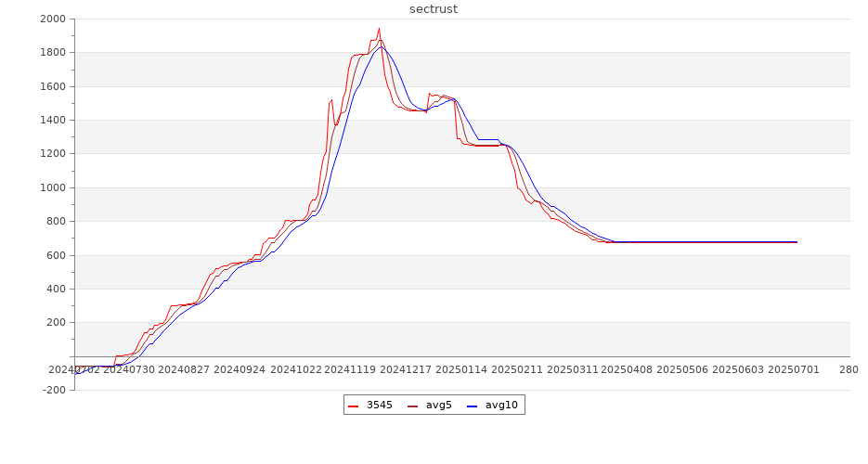Select the 20250114 date on x-axis
Image resolution: width=868 pixels, height=464 pixels.
point(460,369)
